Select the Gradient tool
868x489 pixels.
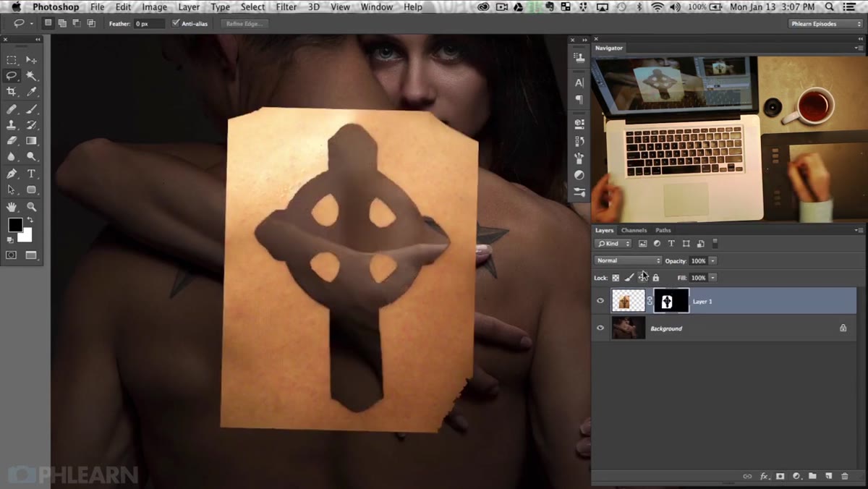(x=31, y=141)
